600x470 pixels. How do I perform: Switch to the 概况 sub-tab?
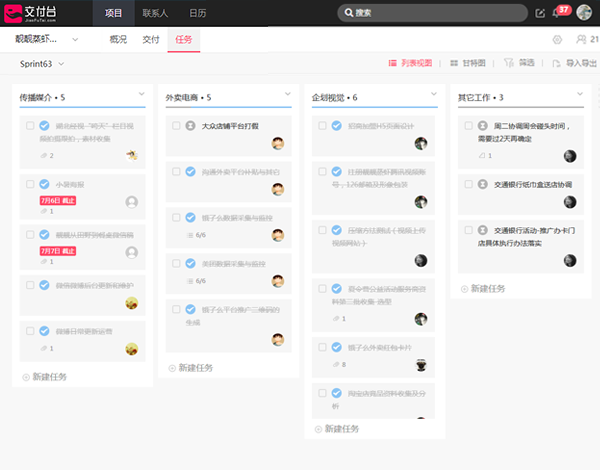coord(118,39)
